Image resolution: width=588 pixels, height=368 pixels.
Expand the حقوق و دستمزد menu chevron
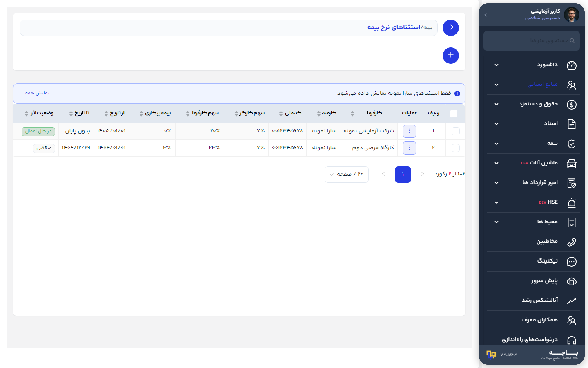click(x=497, y=105)
